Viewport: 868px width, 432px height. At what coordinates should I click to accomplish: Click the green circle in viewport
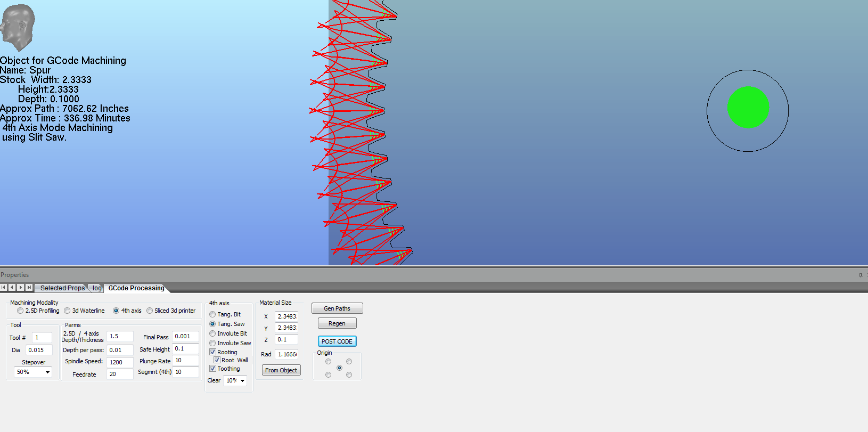point(748,108)
